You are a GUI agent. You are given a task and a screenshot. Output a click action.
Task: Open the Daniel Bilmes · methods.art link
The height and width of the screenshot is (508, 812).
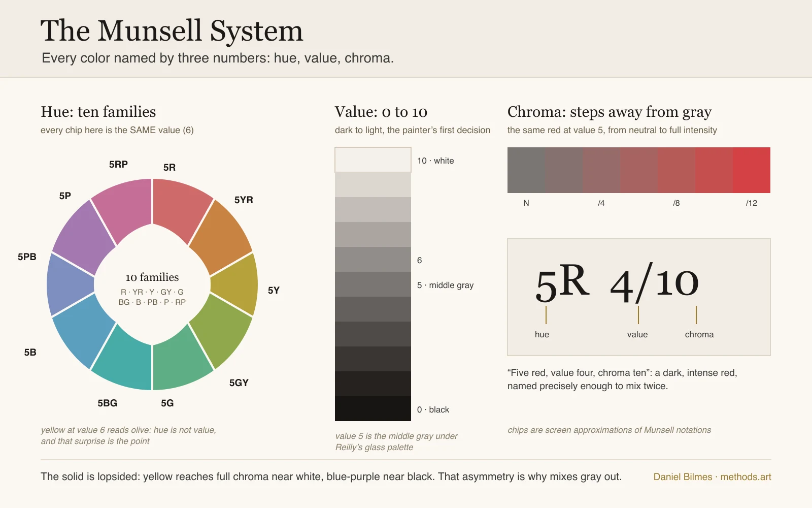tap(712, 477)
